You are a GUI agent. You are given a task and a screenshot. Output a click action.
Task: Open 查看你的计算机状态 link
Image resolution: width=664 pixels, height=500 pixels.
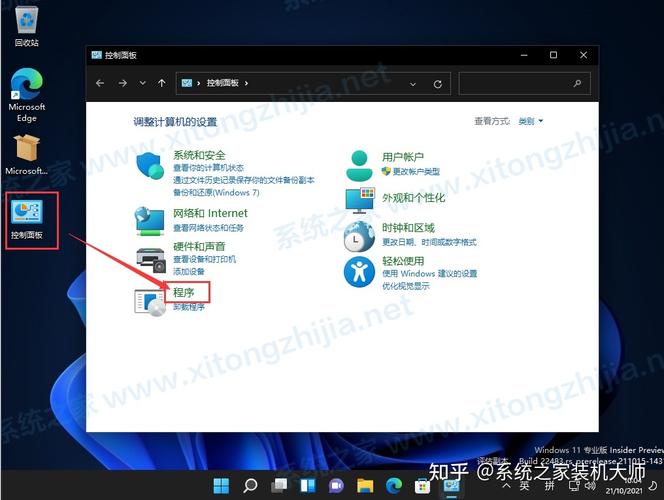[x=208, y=168]
